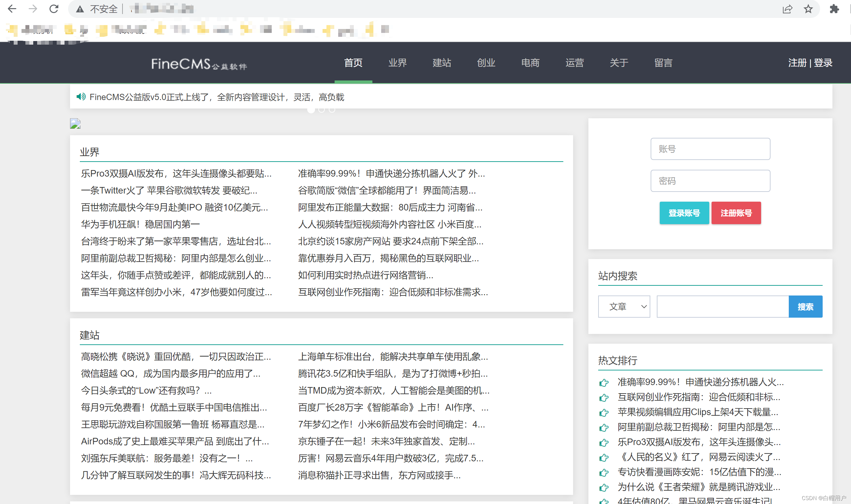
Task: Switch to the 电商 navigation tab
Action: (x=530, y=63)
